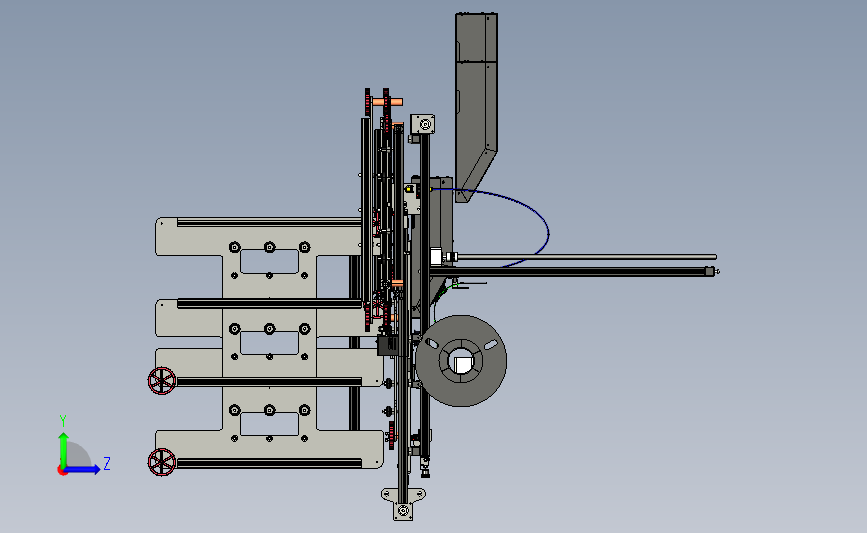Click the top rectangular cutout in the plate
Image resolution: width=867 pixels, height=533 pixels.
[x=269, y=262]
